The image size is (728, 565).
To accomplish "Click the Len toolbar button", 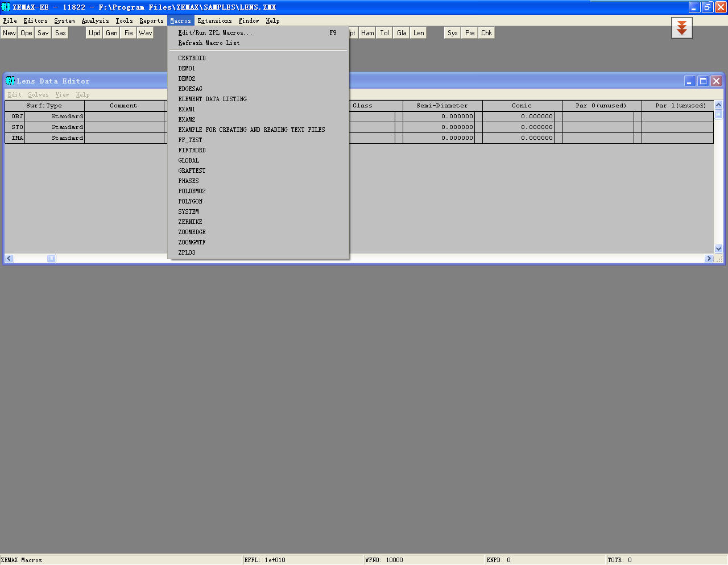I will pos(419,33).
